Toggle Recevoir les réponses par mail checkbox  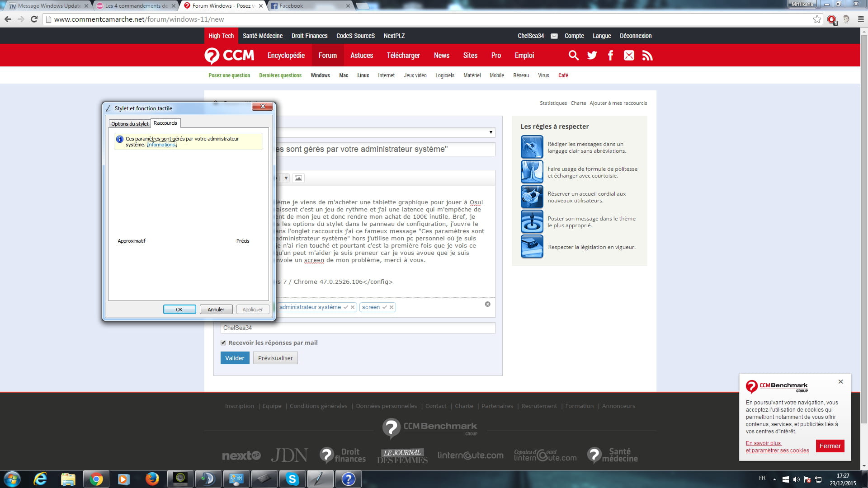[x=223, y=343]
